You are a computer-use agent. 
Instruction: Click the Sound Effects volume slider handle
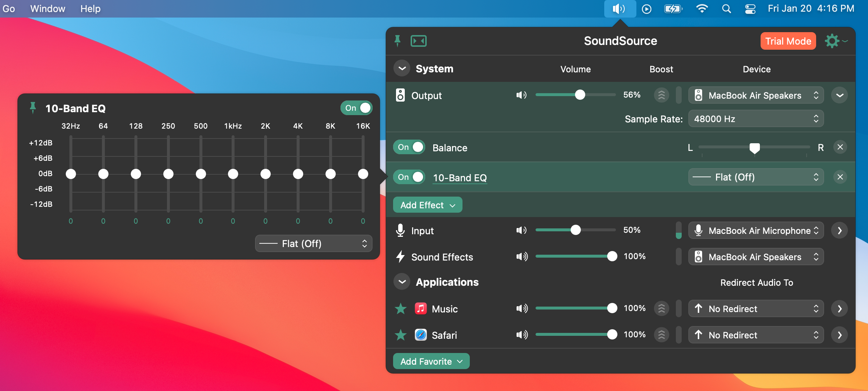click(612, 256)
